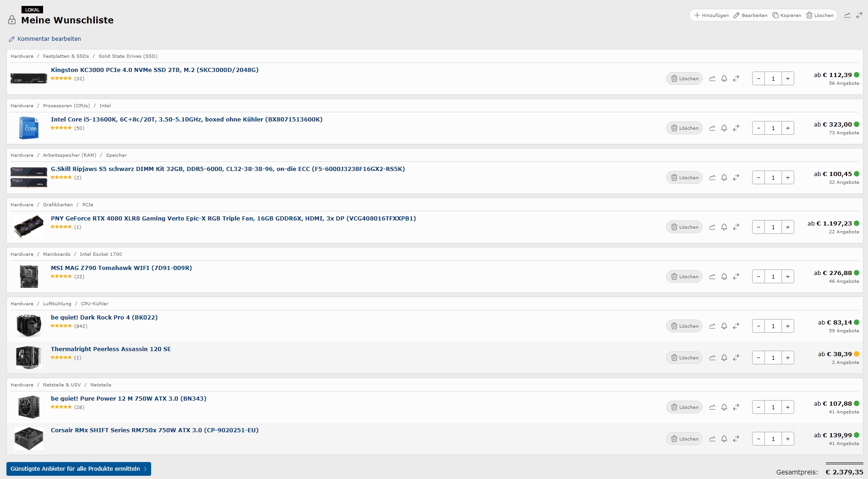Open Kommentar bearbeiten link
The image size is (868, 479).
point(45,39)
